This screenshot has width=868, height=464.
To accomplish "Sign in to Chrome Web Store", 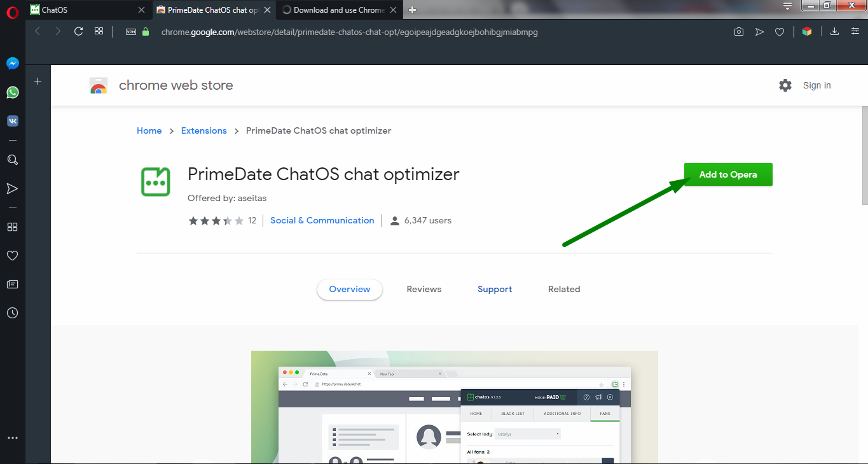I will point(816,85).
